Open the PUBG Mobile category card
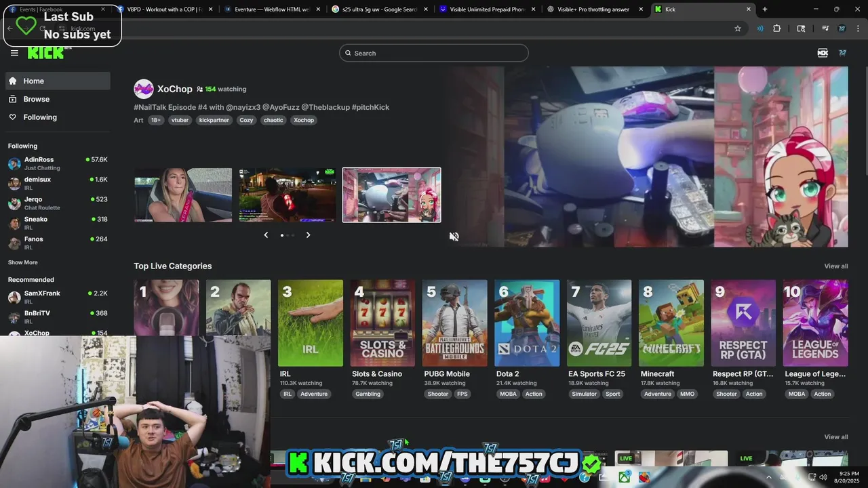868x488 pixels. pos(455,323)
